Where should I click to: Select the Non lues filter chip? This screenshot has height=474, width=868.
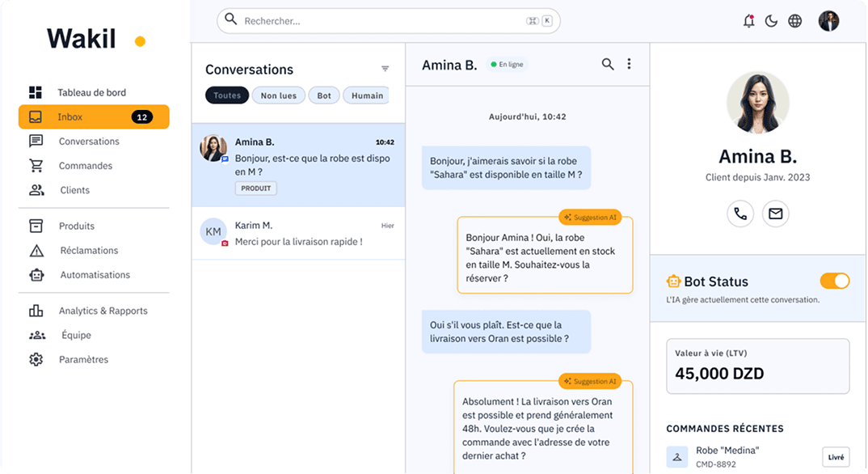[x=279, y=95]
